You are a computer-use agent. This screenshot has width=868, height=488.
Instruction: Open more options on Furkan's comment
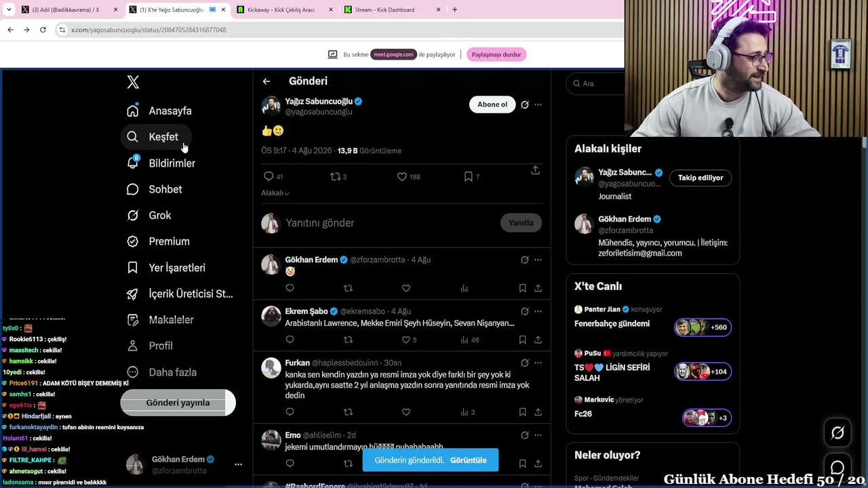pos(538,363)
